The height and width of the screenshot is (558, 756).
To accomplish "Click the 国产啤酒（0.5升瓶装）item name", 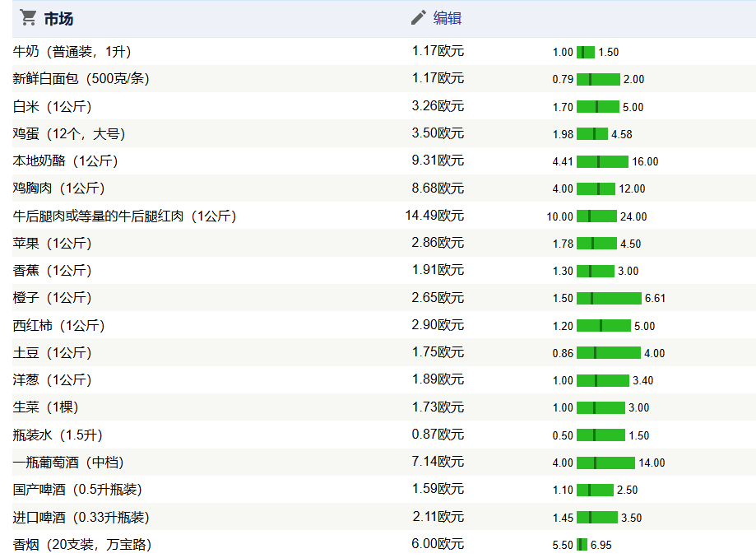I will pyautogui.click(x=77, y=490).
